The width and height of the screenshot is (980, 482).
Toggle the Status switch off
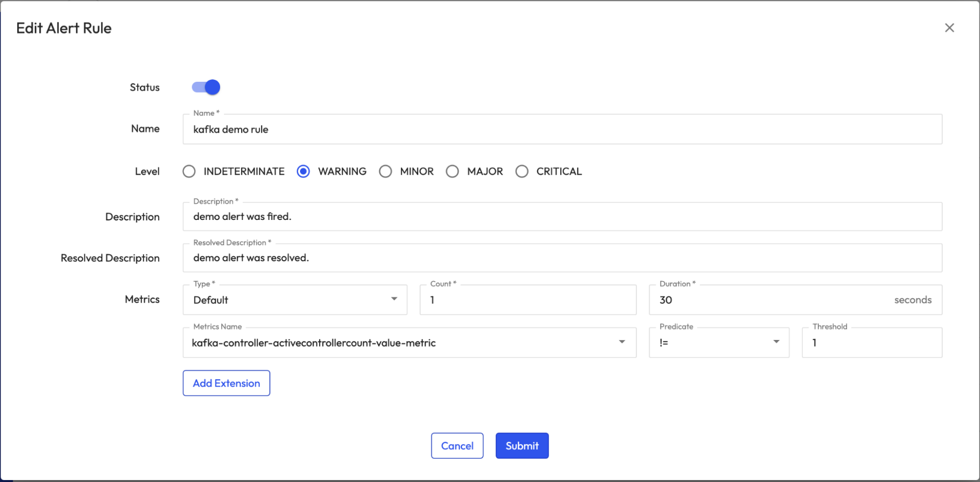pos(206,87)
